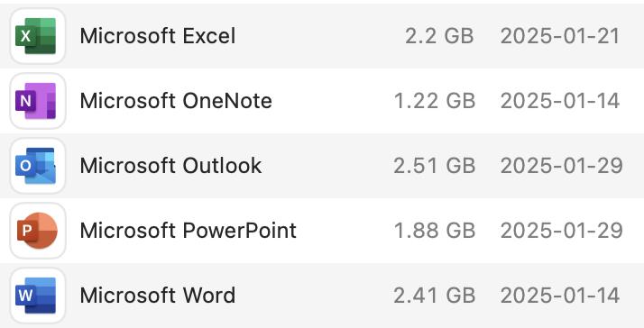The image size is (644, 328).
Task: Click the 1.22 GB size of OneNote
Action: point(435,101)
